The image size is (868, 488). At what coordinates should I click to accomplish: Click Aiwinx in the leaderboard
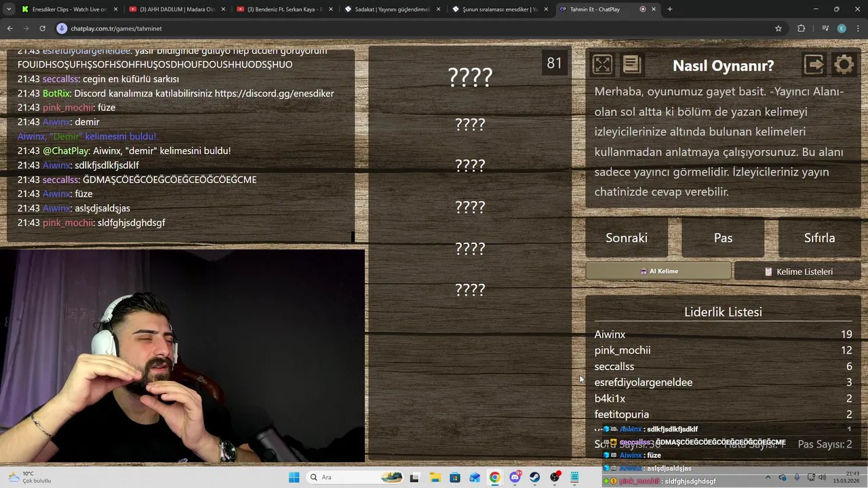click(x=610, y=334)
